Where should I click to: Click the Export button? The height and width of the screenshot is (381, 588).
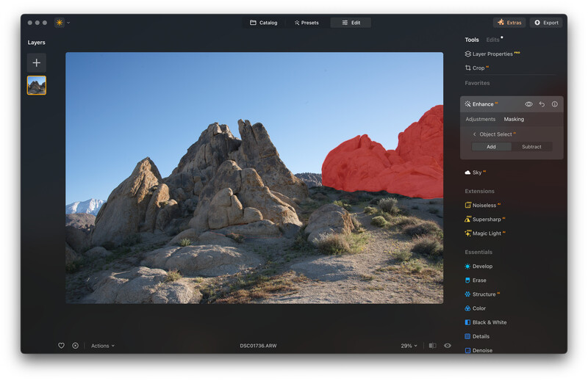pos(546,23)
